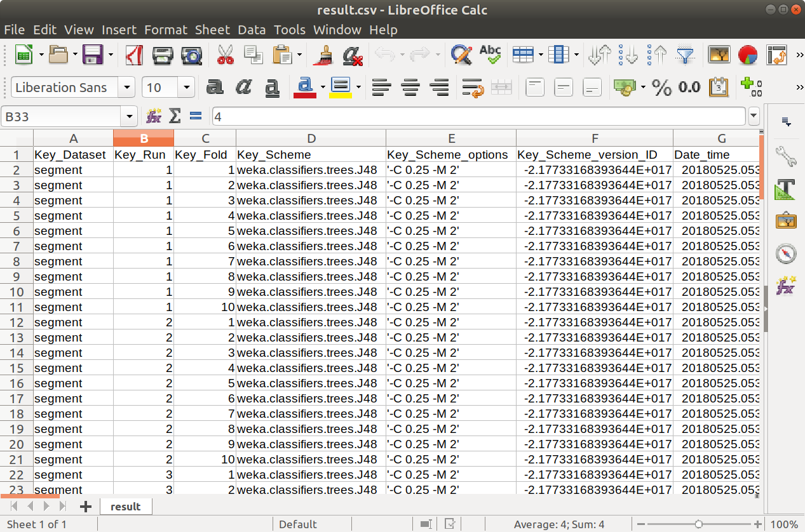Image resolution: width=805 pixels, height=532 pixels.
Task: Open Sidebar Settings menu icon
Action: click(x=786, y=122)
